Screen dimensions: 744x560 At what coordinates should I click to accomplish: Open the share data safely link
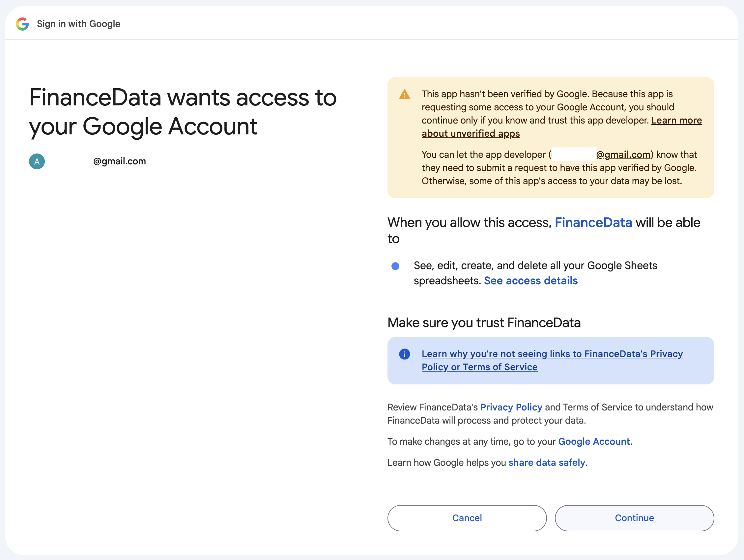tap(547, 462)
